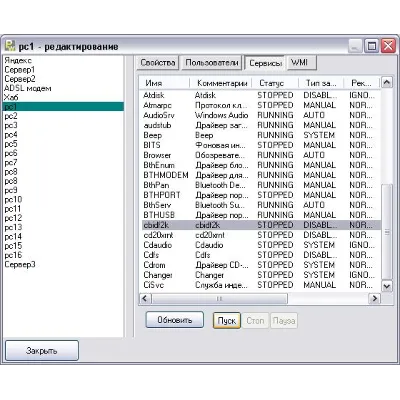The height and width of the screenshot is (400, 400).
Task: Select the Browser service row
Action: tap(260, 155)
